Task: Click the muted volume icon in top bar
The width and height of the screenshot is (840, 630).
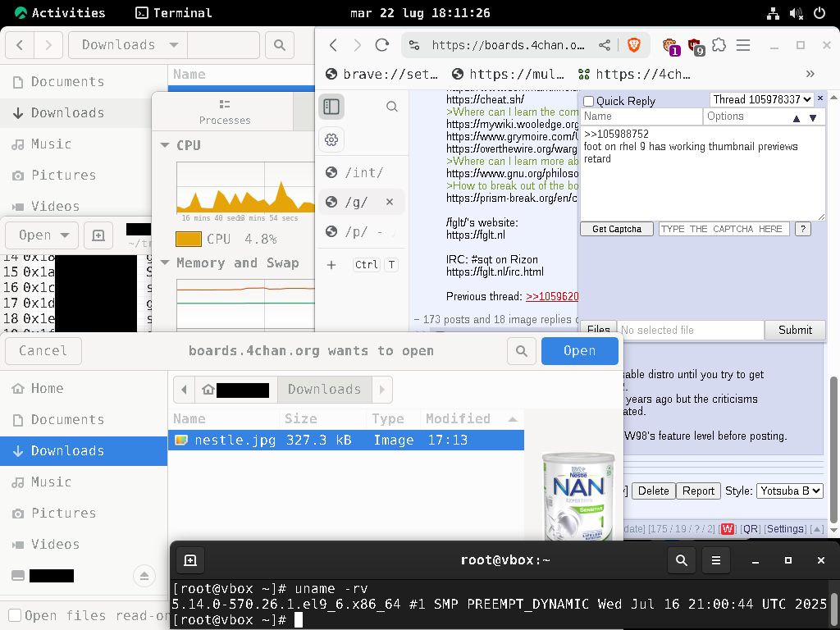Action: tap(797, 13)
